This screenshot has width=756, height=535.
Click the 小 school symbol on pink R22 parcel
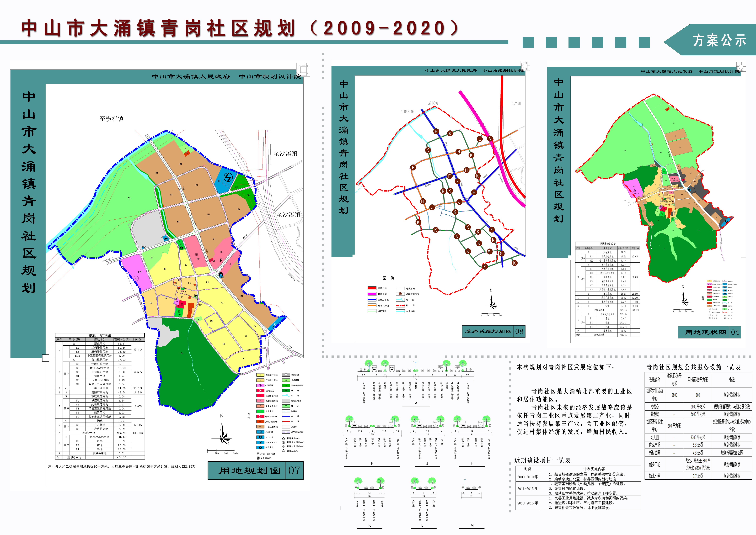(x=136, y=279)
